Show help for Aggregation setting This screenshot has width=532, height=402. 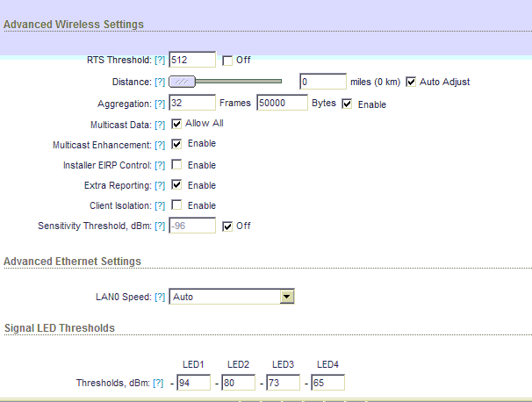click(x=160, y=104)
